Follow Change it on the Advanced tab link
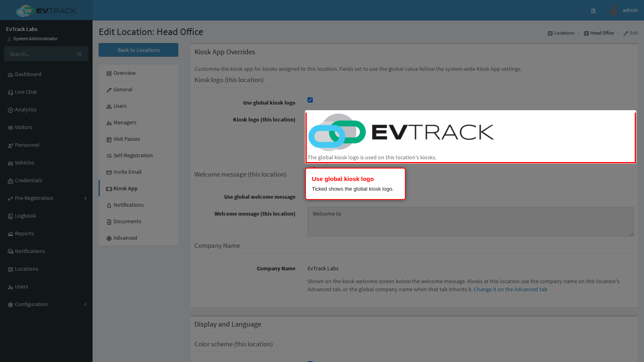 pos(510,290)
